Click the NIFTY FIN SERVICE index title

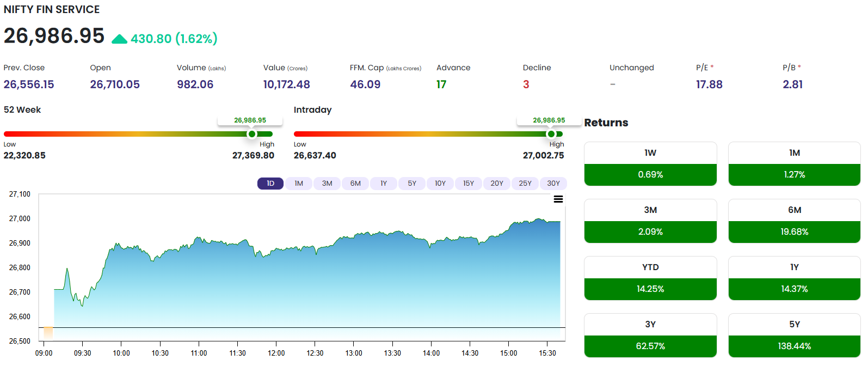coord(52,10)
